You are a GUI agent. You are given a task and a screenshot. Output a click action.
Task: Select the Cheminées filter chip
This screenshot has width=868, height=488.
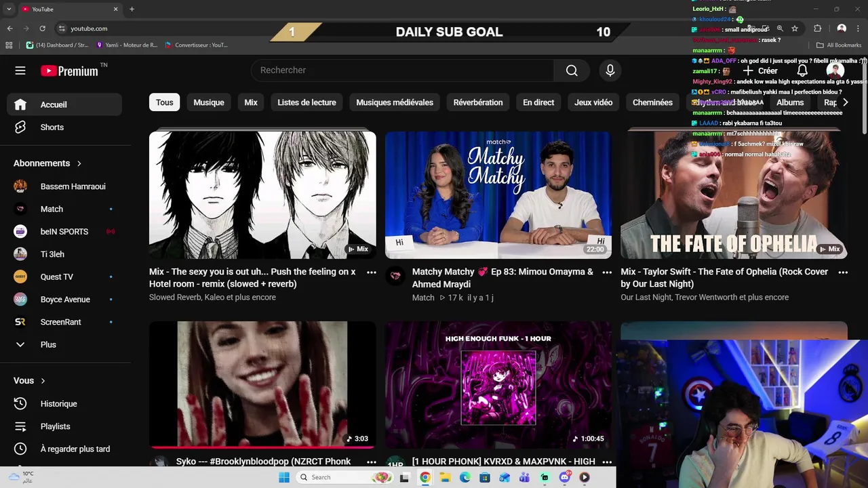pos(652,102)
